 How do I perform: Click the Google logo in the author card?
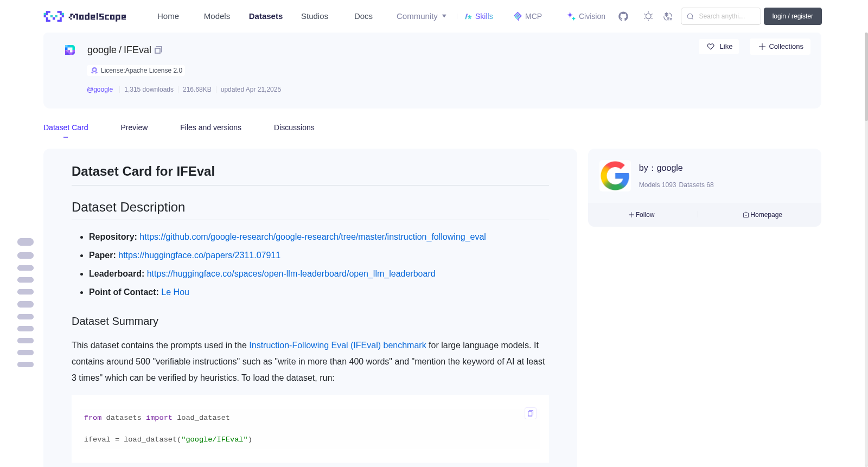pos(615,176)
